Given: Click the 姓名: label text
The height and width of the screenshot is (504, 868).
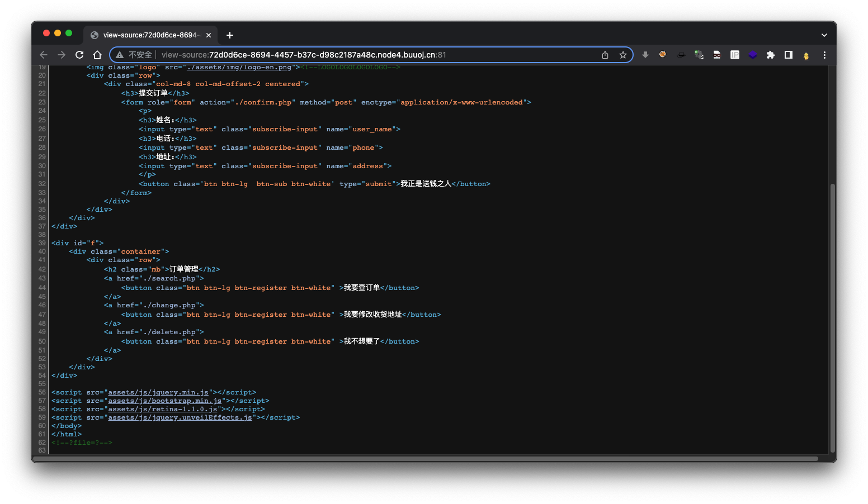Looking at the screenshot, I should 166,120.
